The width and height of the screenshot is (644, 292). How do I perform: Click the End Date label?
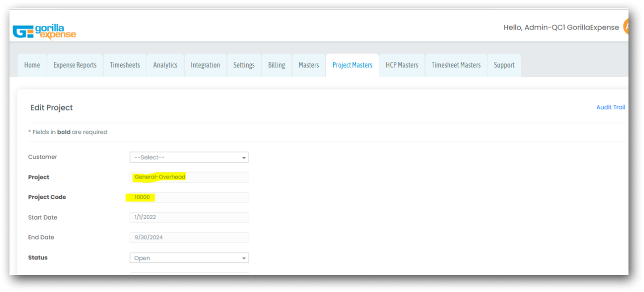(x=41, y=237)
